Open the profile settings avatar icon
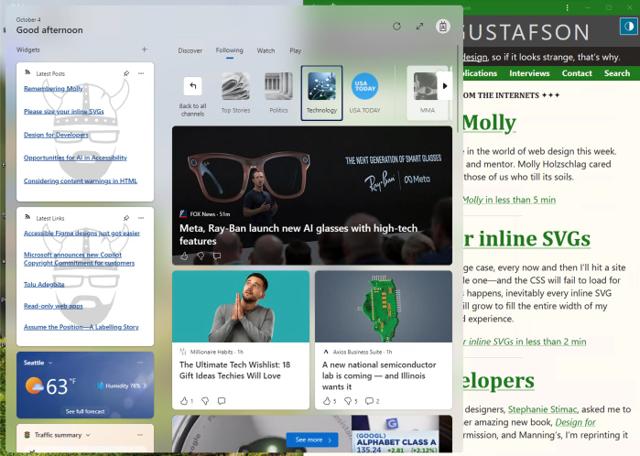The image size is (640, 456). [x=443, y=26]
